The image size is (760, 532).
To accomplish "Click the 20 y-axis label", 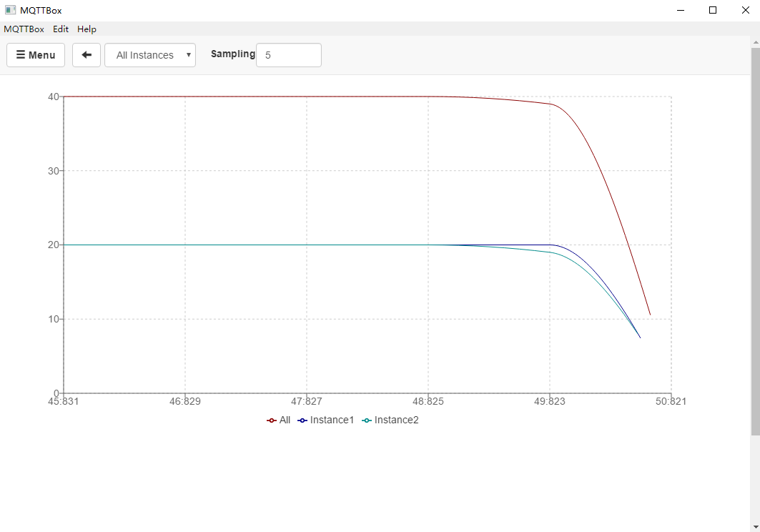I will (x=54, y=245).
